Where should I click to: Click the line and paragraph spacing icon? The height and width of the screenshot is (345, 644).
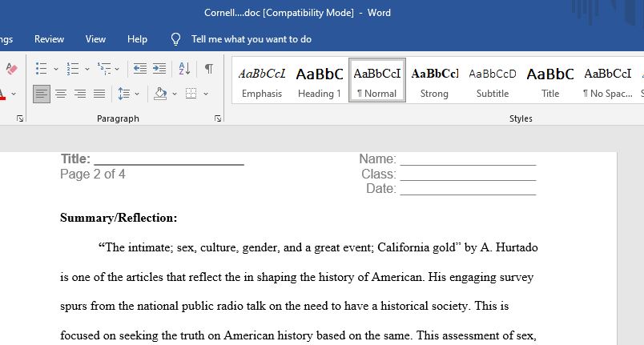pyautogui.click(x=123, y=94)
